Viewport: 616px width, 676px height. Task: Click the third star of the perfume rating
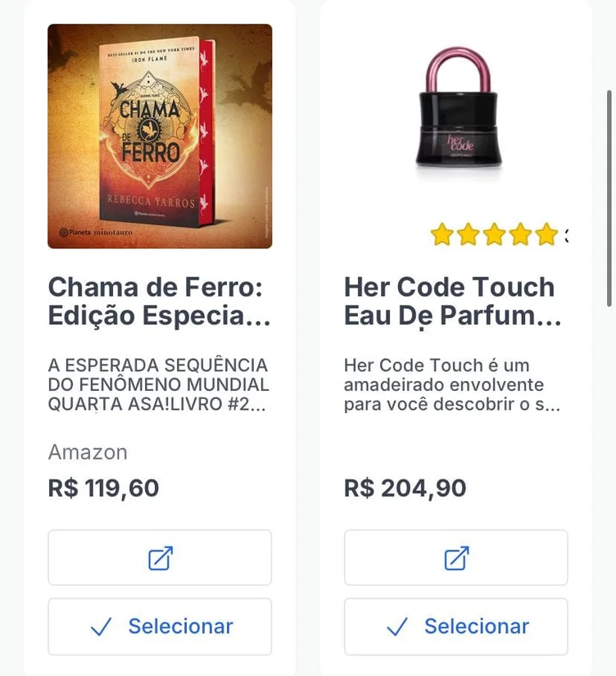(495, 235)
